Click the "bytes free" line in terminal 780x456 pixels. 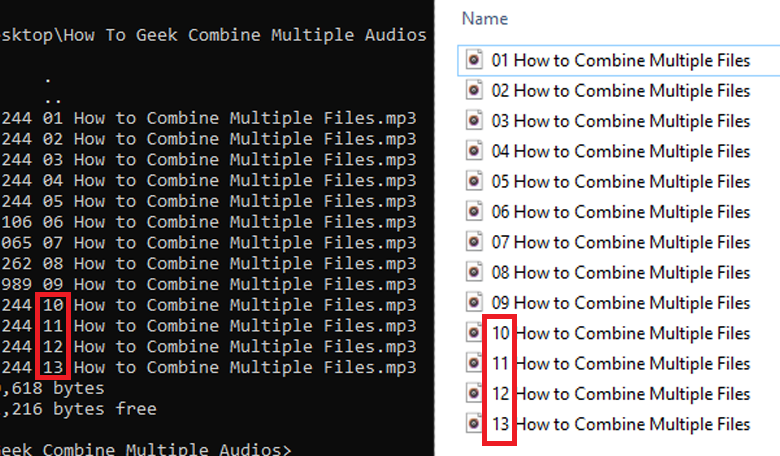tap(78, 408)
